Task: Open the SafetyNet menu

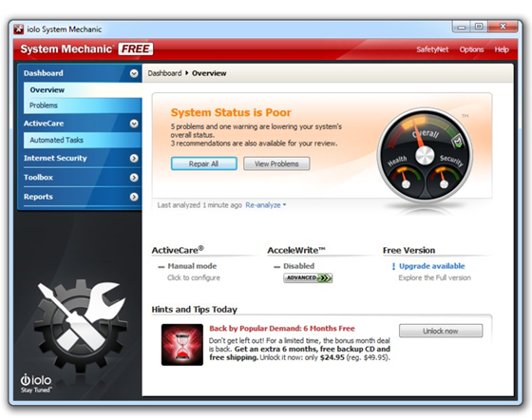Action: point(432,49)
